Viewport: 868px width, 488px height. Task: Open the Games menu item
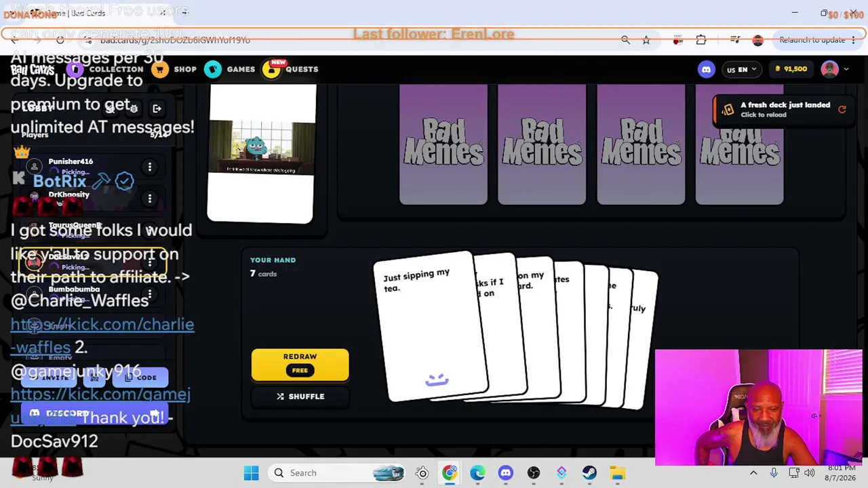pos(241,69)
